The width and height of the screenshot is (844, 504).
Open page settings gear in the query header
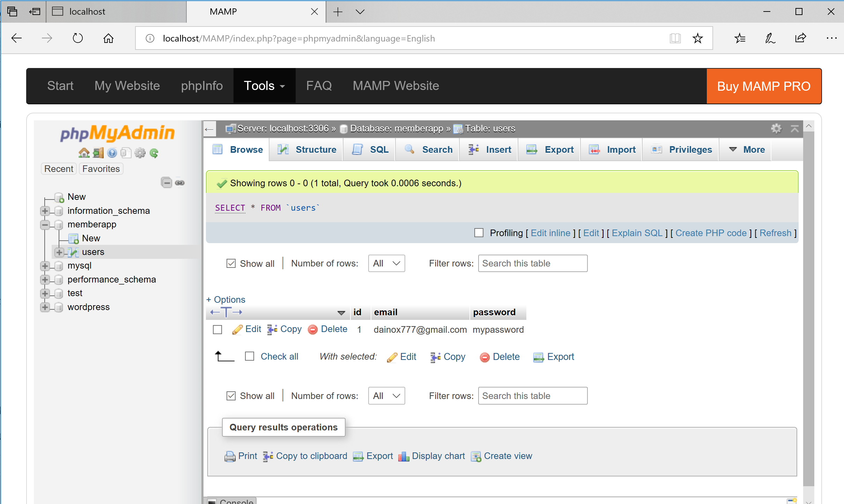(777, 128)
